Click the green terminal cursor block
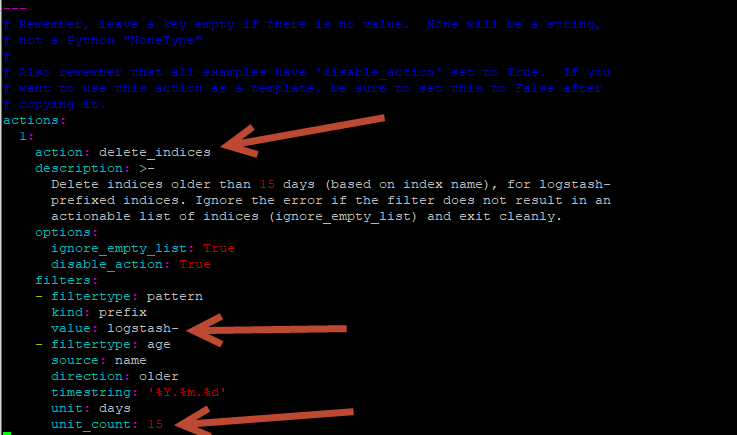 7,433
